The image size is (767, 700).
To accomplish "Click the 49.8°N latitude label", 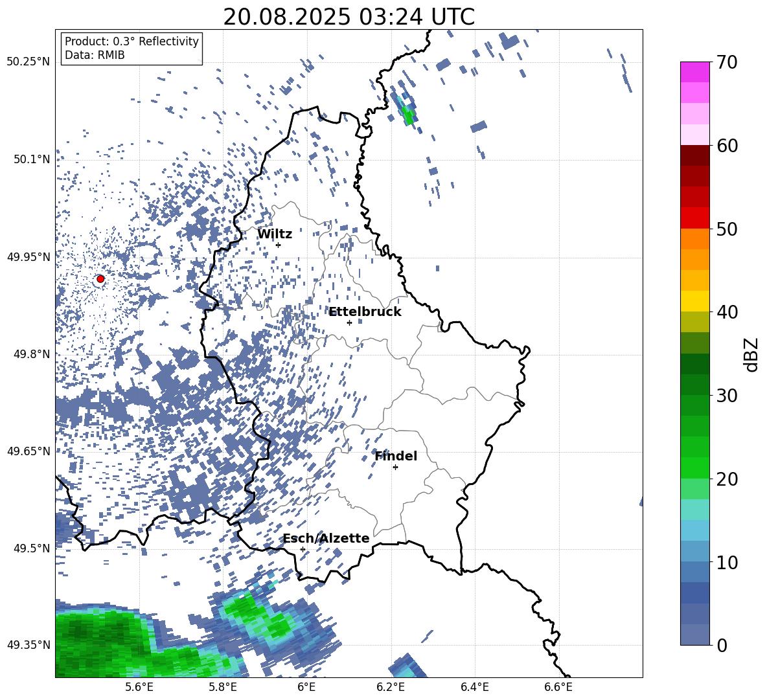I will click(31, 354).
